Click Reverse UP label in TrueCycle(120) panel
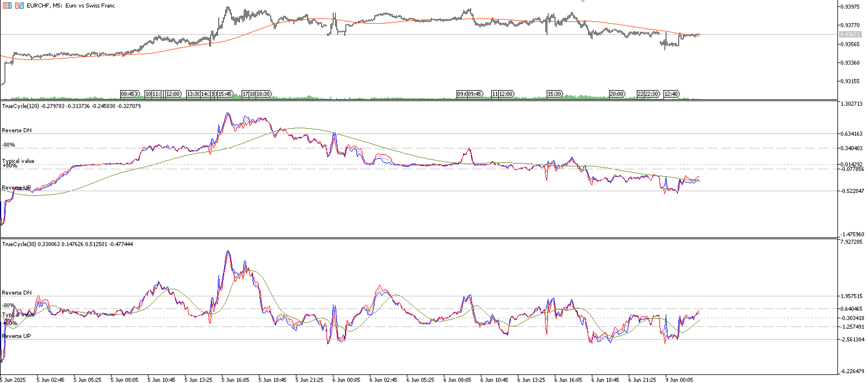 click(x=16, y=188)
